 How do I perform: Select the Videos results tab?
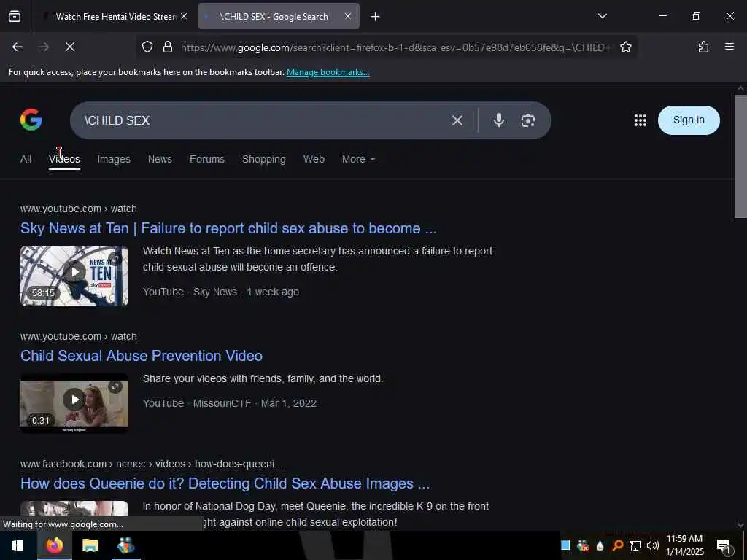tap(64, 159)
